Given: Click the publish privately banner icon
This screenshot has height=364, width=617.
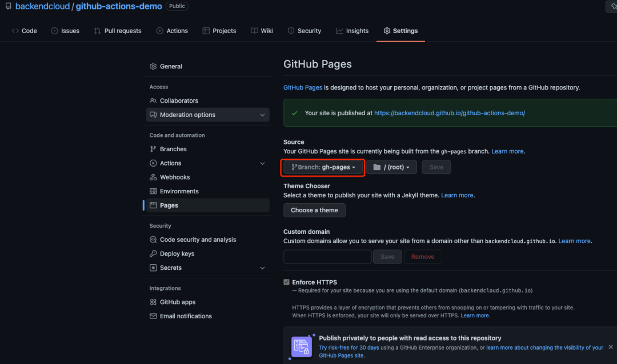Looking at the screenshot, I should coord(301,347).
